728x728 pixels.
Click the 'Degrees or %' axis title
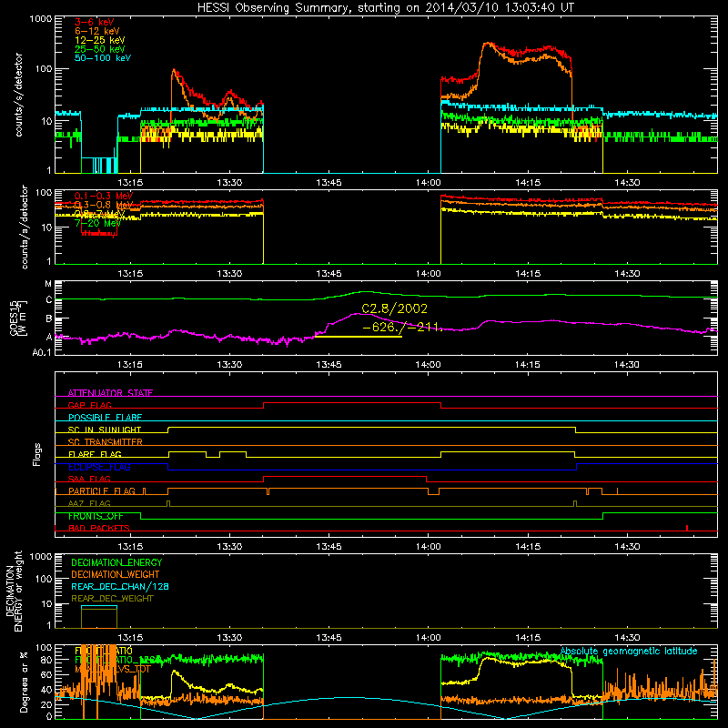point(24,682)
